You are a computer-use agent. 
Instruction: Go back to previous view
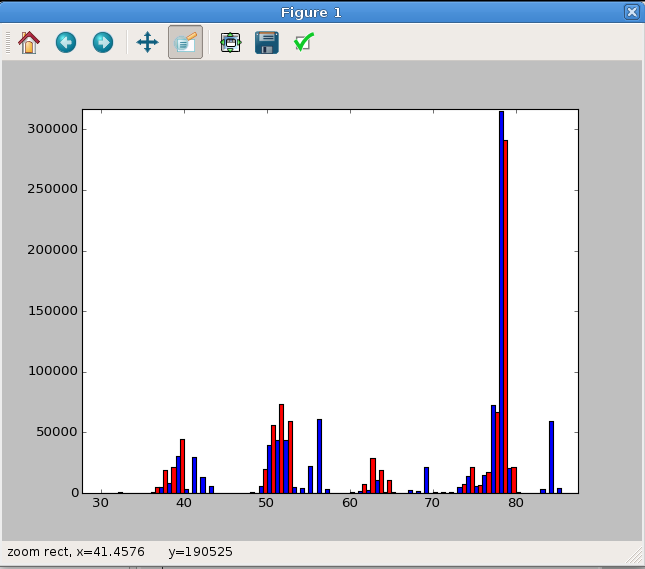coord(66,42)
